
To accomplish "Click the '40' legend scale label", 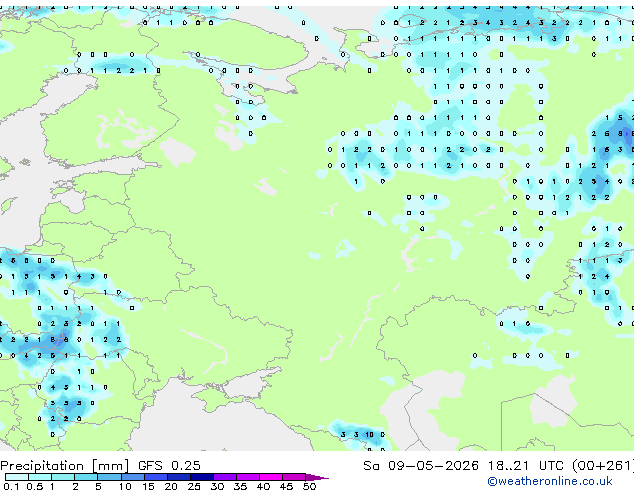I will coord(263,486).
